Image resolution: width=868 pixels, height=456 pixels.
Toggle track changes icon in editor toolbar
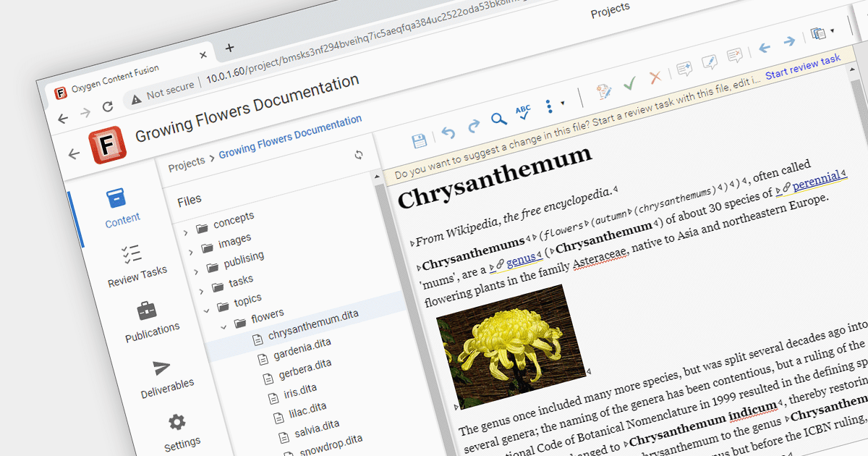[x=603, y=92]
